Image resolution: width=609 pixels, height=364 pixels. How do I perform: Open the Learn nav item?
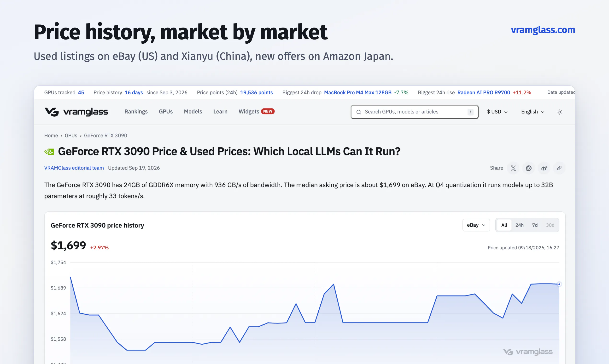[220, 112]
